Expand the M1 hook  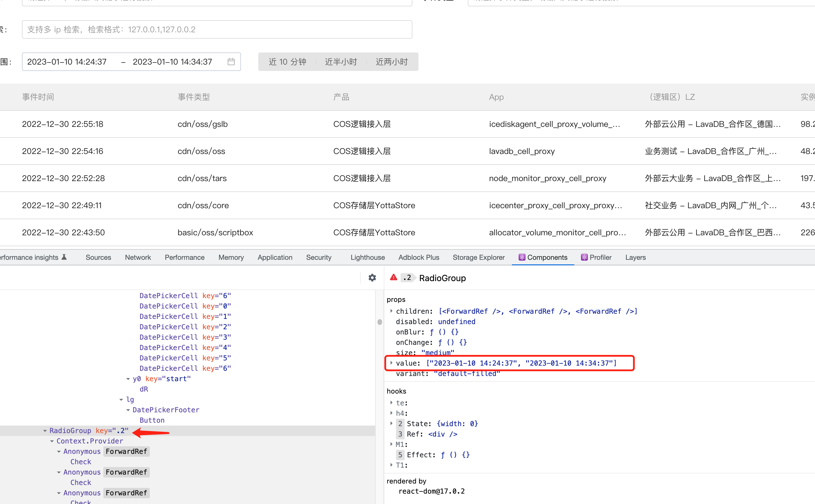(x=391, y=444)
